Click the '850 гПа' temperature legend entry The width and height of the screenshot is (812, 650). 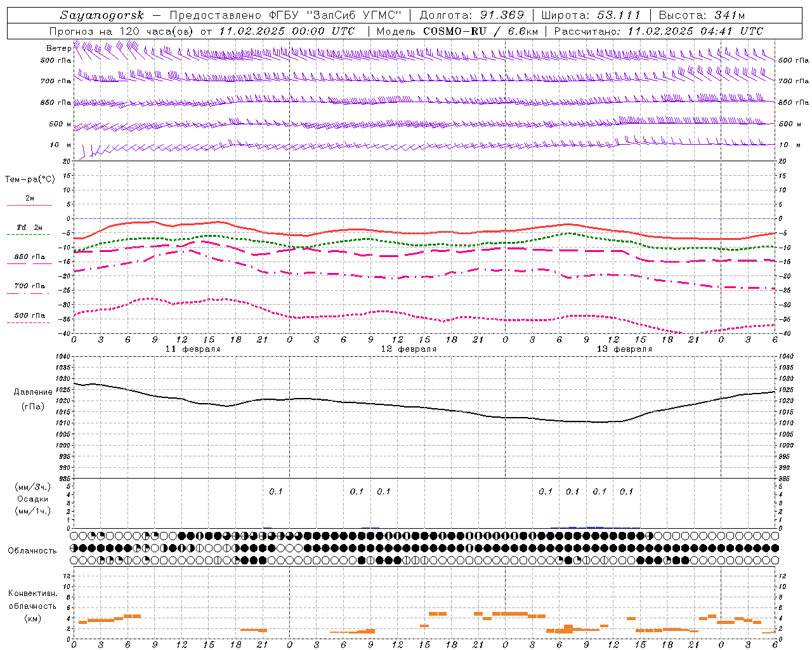coord(30,256)
